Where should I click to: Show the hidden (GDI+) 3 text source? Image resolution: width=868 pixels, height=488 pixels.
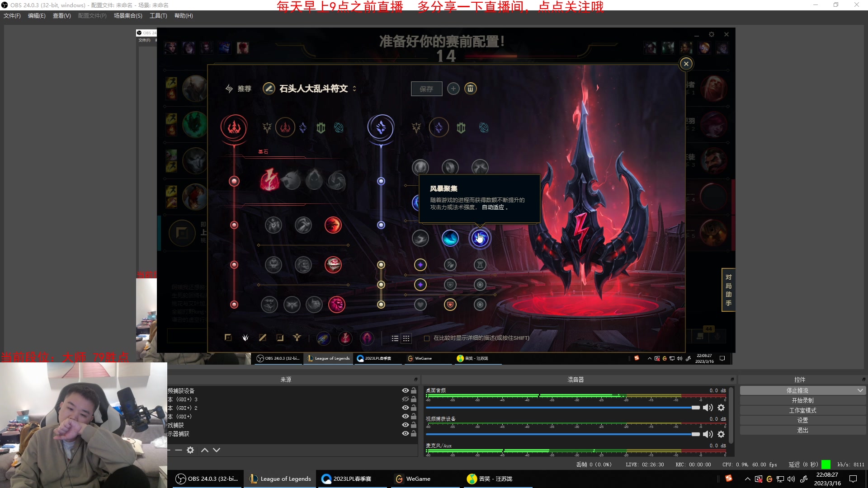pyautogui.click(x=406, y=399)
